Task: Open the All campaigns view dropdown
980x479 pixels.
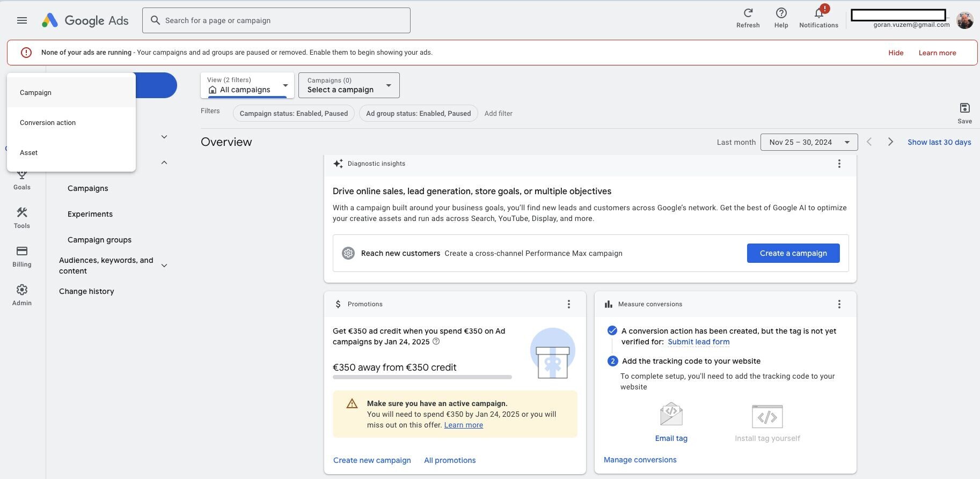Action: coord(247,85)
